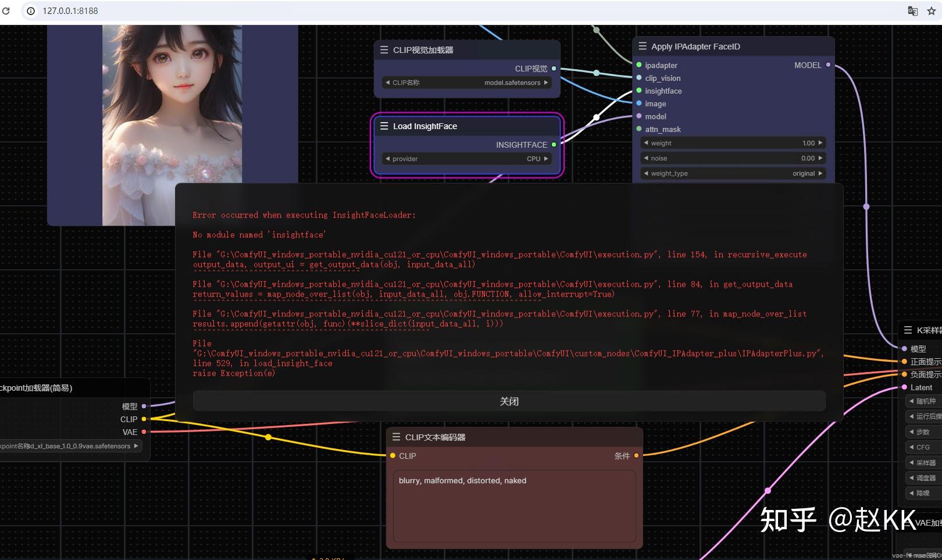Click the hamburger icon on K采样器 node
942x560 pixels.
[x=908, y=330]
